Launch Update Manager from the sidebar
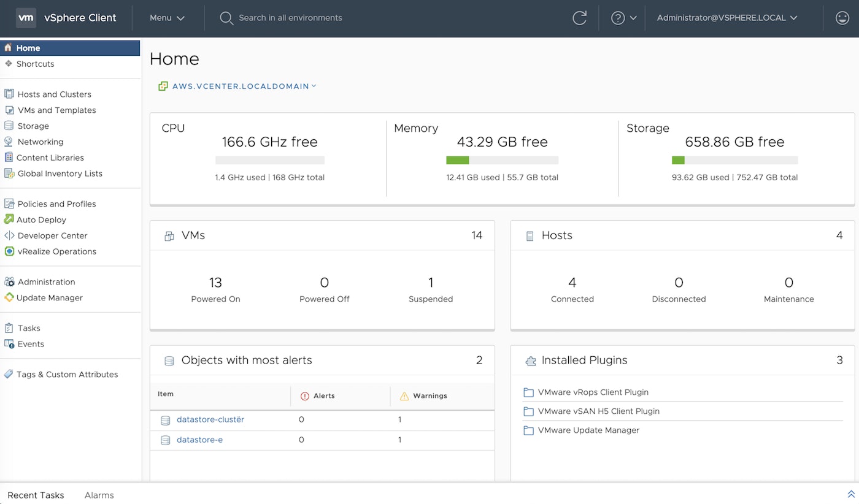The image size is (859, 504). (48, 298)
